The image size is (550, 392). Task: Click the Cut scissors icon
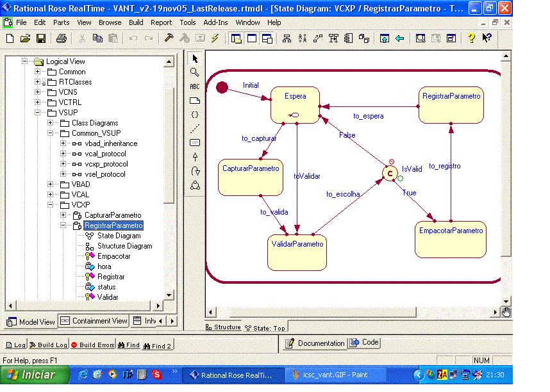[82, 38]
